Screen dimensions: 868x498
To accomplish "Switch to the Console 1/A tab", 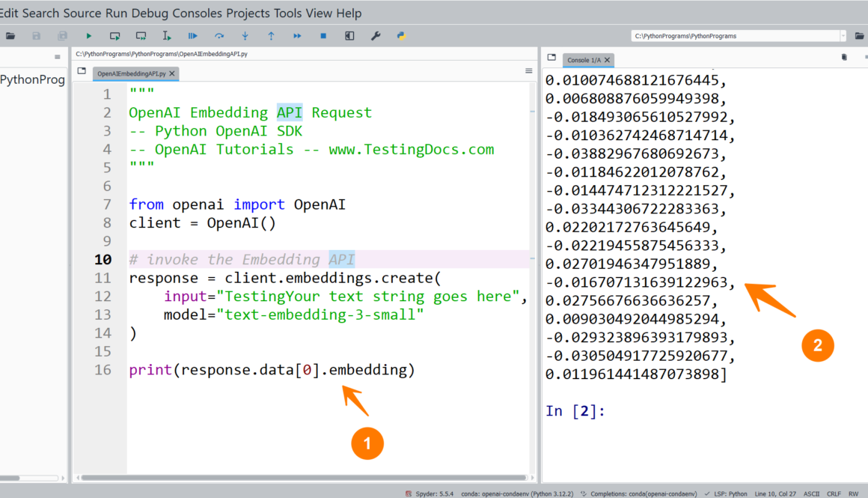I will pos(583,60).
